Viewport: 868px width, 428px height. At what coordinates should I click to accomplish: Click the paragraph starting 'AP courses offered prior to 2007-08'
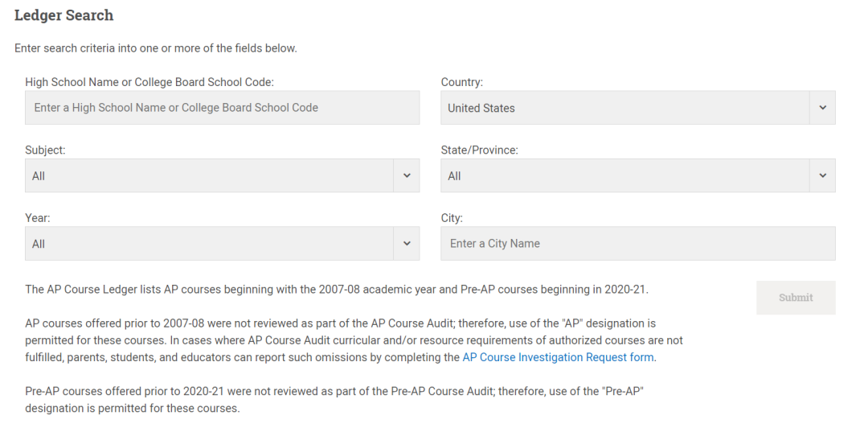pos(354,340)
